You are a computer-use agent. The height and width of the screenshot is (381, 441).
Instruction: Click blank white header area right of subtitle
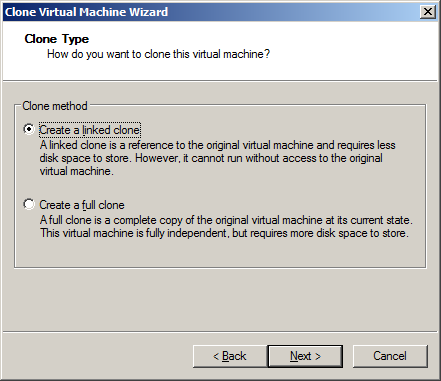(353, 54)
